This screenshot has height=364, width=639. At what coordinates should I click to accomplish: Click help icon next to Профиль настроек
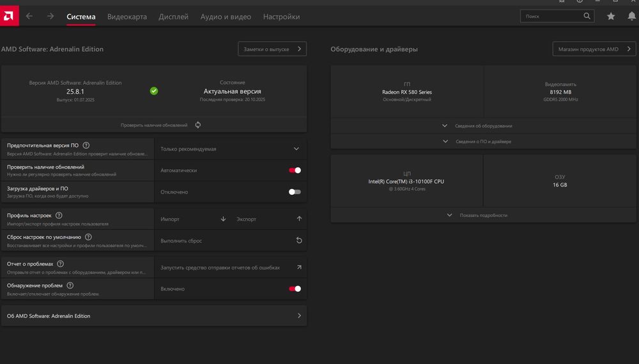[59, 215]
